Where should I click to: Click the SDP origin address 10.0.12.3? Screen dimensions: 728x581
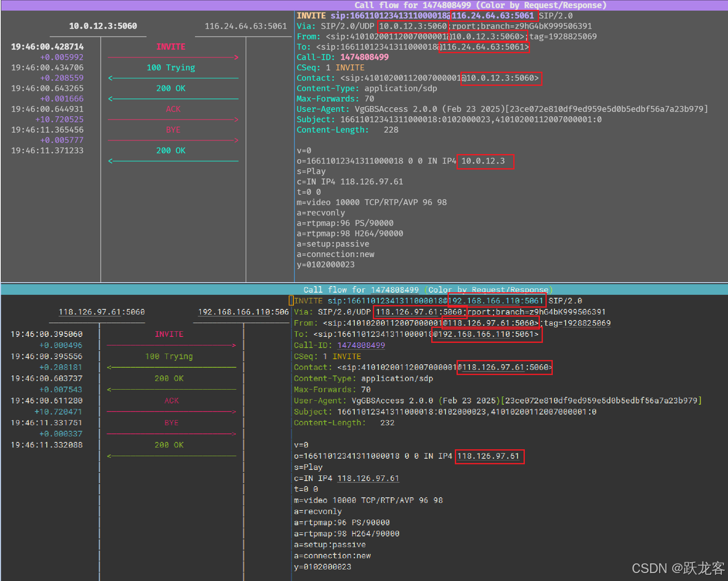[486, 161]
